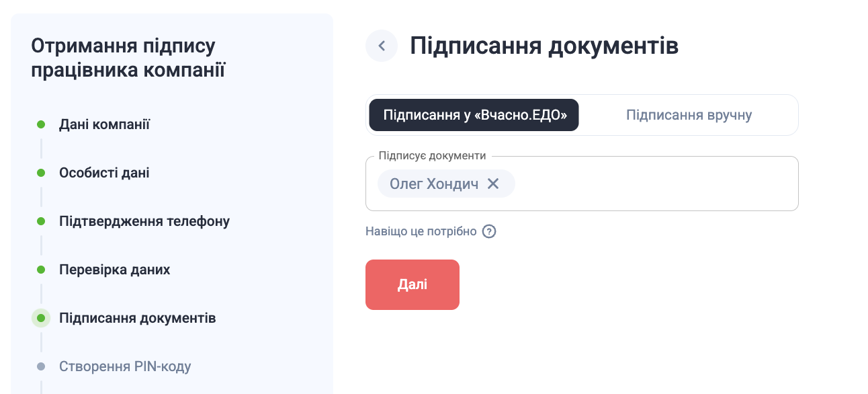Click the question mark help icon
This screenshot has height=394, width=868.
[x=489, y=231]
